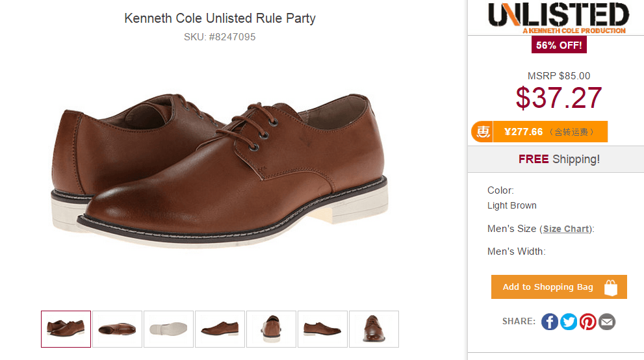Click the 56% OFF discount badge
644x360 pixels.
559,45
